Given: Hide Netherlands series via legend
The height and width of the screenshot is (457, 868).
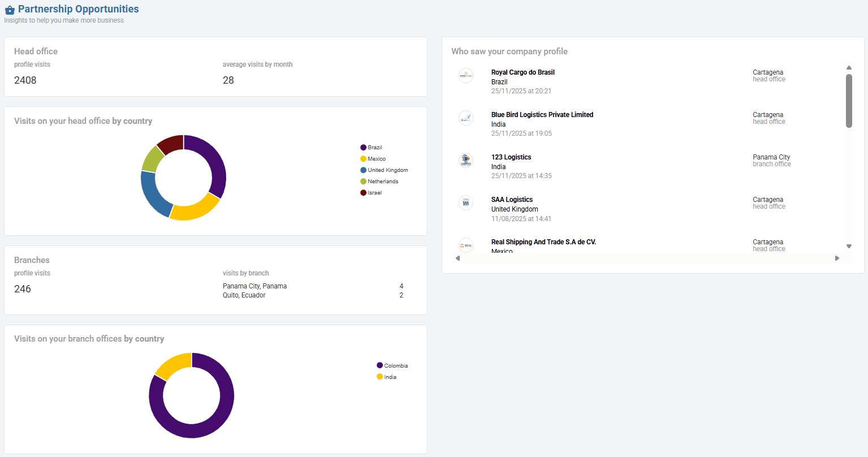Looking at the screenshot, I should tap(379, 182).
